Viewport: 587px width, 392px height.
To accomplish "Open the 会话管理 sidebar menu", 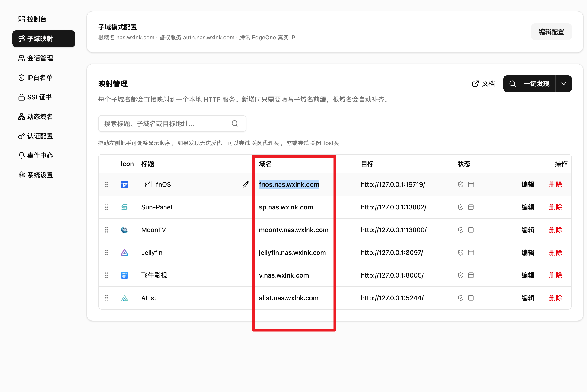I will click(40, 58).
